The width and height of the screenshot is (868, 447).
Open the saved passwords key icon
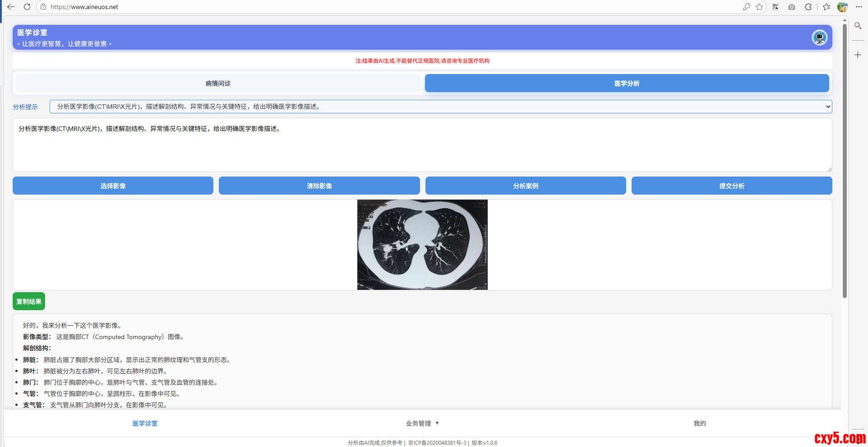(746, 7)
